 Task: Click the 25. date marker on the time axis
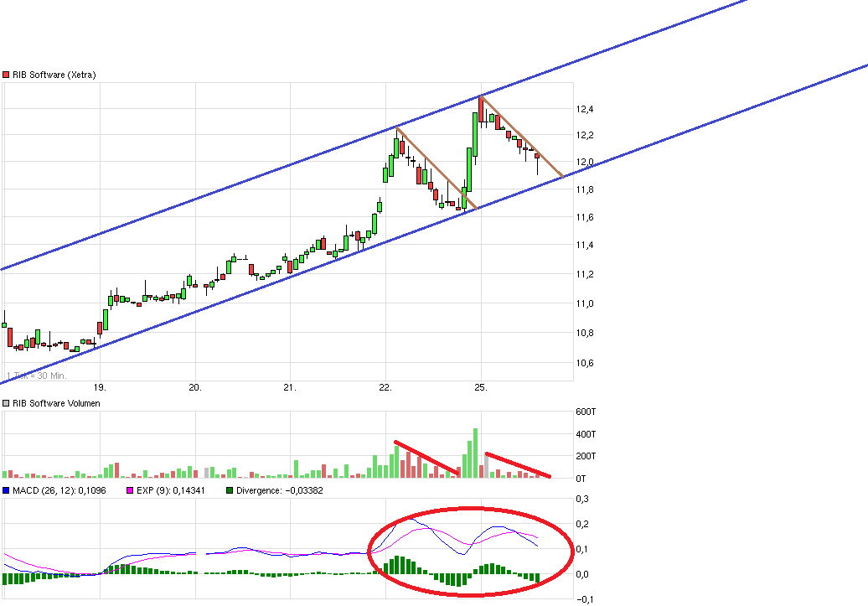(x=480, y=387)
